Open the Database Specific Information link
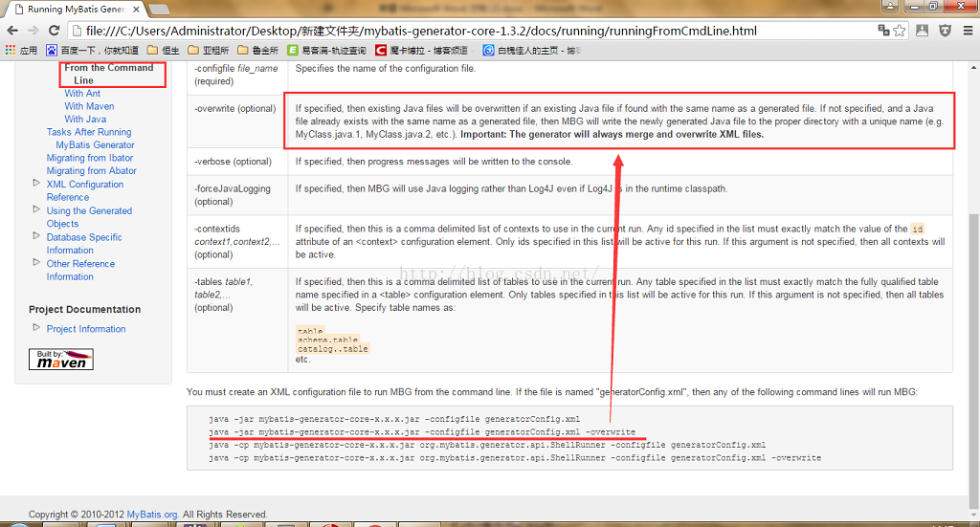The image size is (980, 527). 84,244
